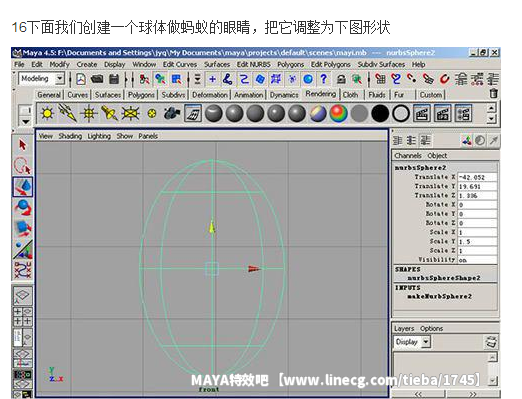522x399 pixels.
Task: Apply the black surface shader ball
Action: point(380,113)
